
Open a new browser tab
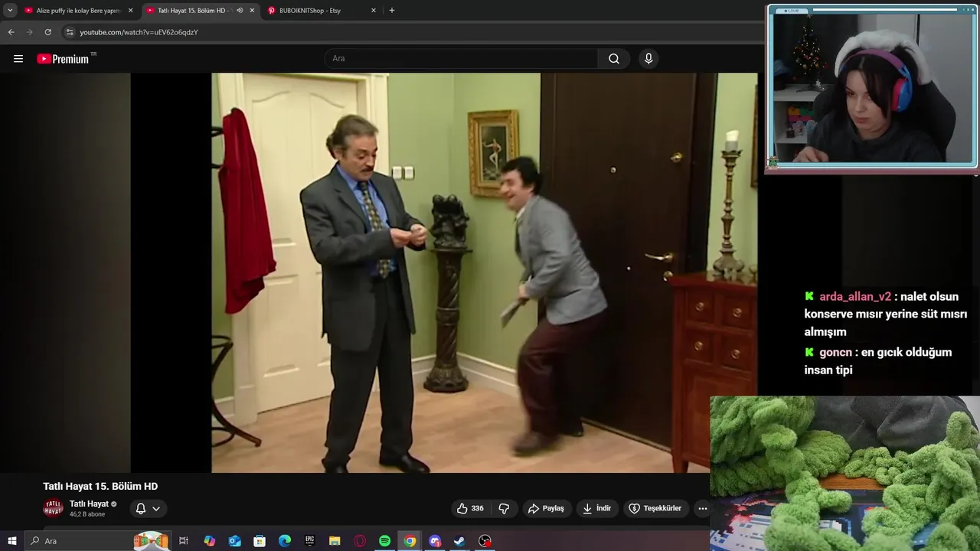(x=392, y=11)
